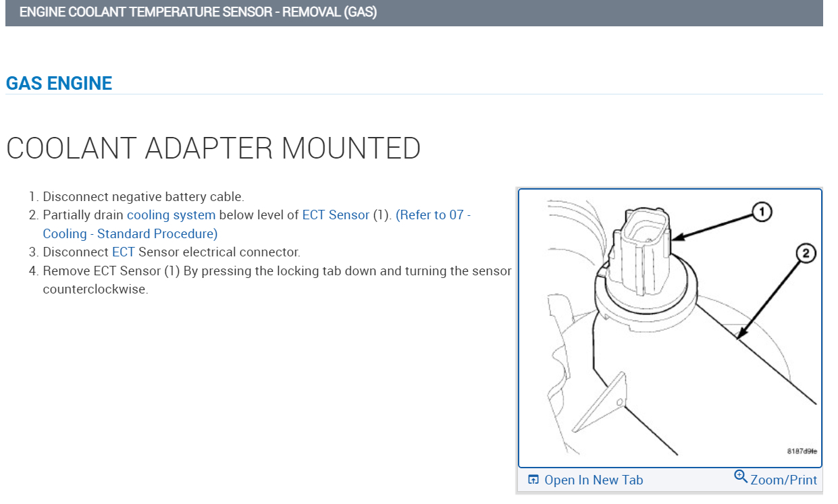This screenshot has width=838, height=504.
Task: Open the 'cooling system' link in step 2
Action: pos(172,215)
